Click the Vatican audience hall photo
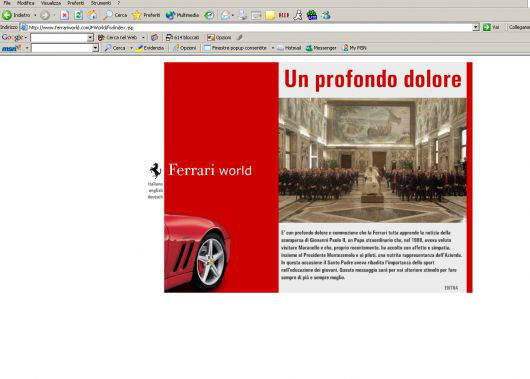 click(372, 161)
